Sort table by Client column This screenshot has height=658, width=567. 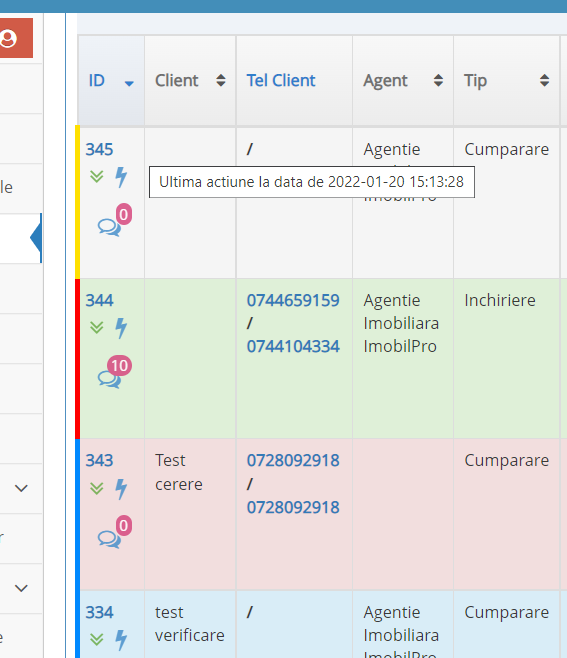pos(190,81)
